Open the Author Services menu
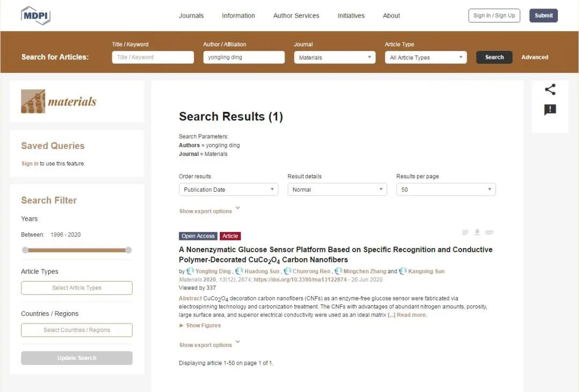The image size is (579, 392). pyautogui.click(x=296, y=16)
